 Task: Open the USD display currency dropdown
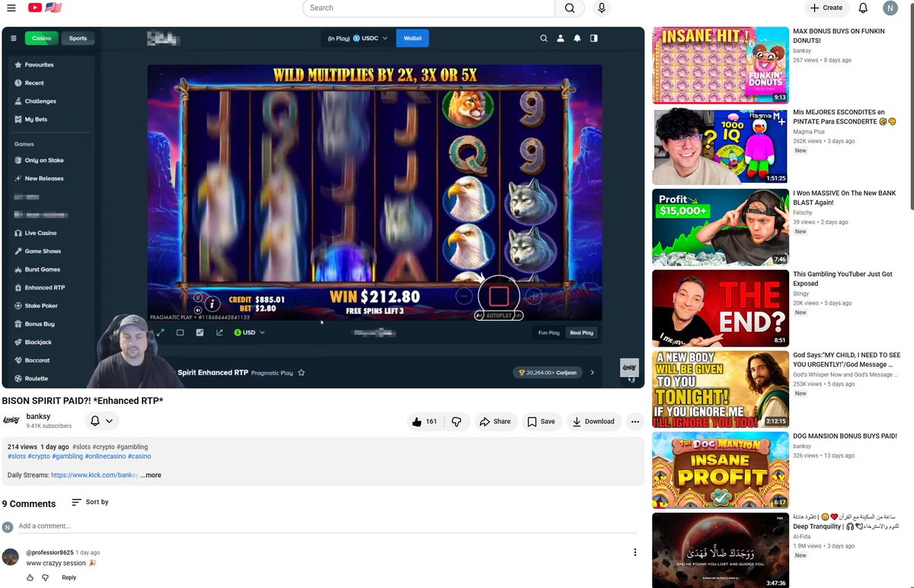point(249,333)
